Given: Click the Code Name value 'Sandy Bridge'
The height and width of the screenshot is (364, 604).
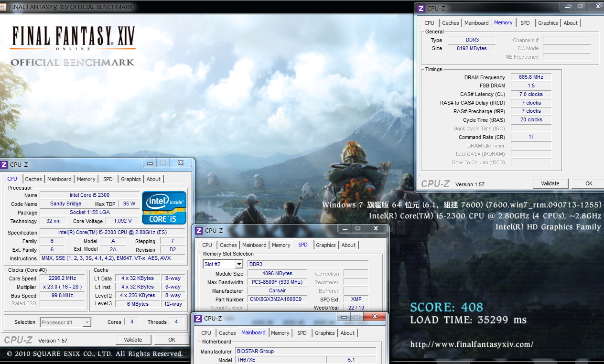Looking at the screenshot, I should 66,203.
